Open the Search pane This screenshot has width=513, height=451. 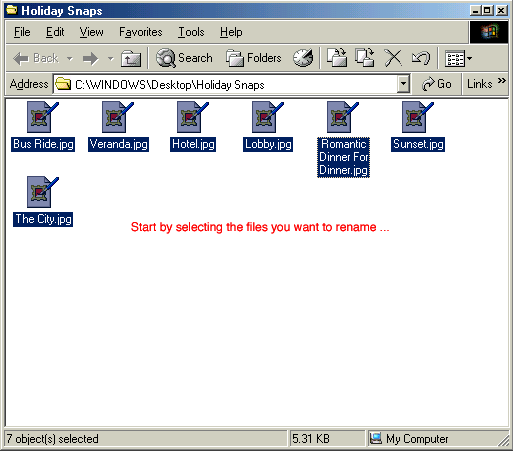coord(184,58)
